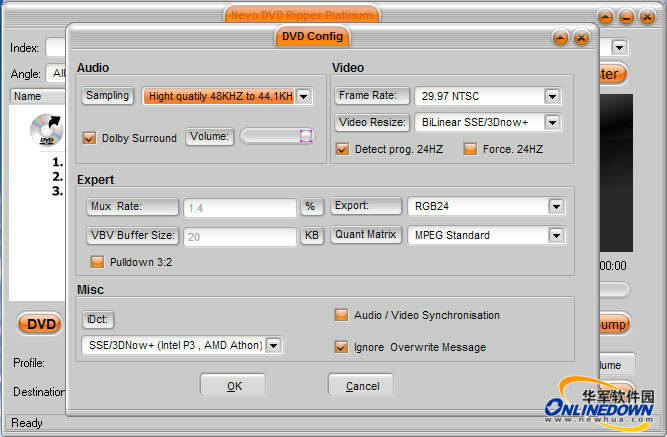
Task: Click the OK button
Action: [234, 386]
